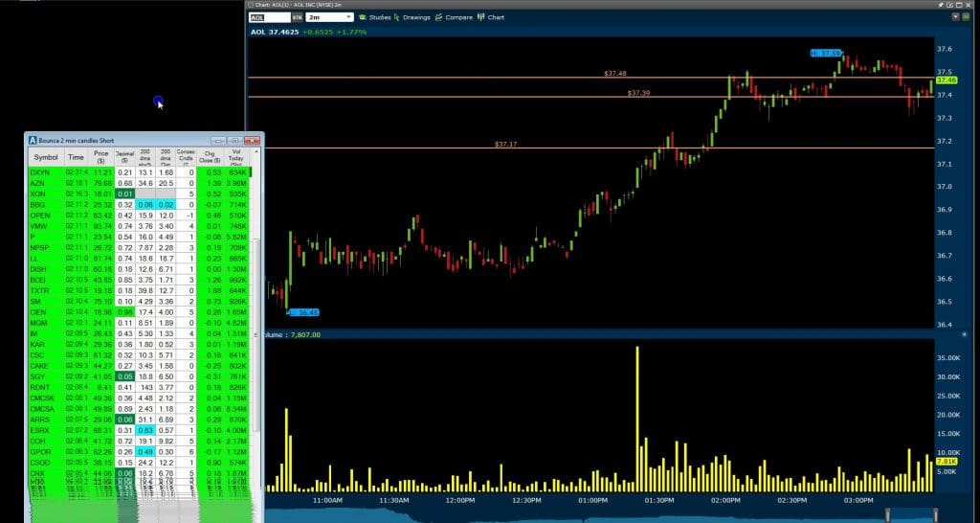
Task: Click the low price bubble at 36.45
Action: (303, 312)
